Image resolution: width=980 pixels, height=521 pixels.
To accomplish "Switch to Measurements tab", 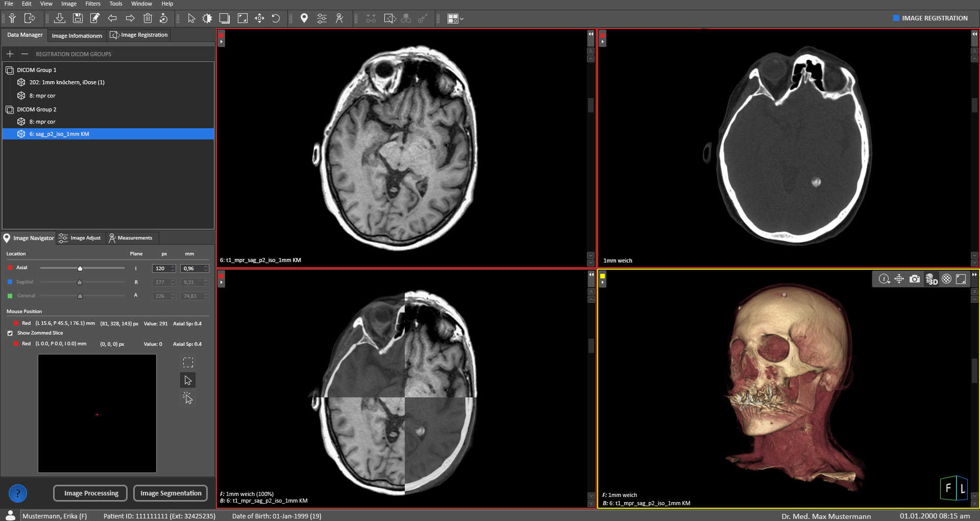I will pos(131,238).
